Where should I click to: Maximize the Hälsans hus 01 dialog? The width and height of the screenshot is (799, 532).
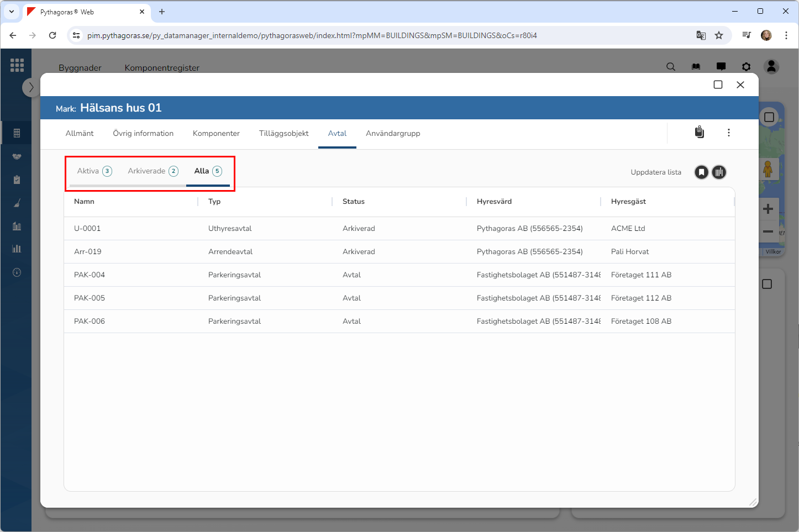[x=718, y=85]
